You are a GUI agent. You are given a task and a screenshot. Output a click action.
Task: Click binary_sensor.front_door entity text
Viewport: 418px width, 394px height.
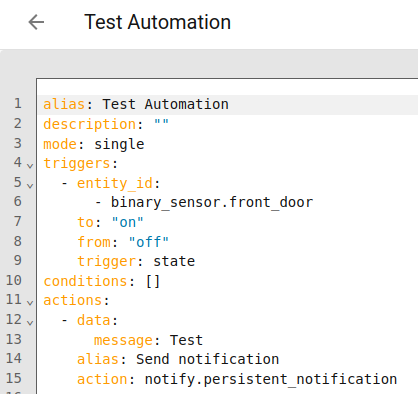pos(212,202)
